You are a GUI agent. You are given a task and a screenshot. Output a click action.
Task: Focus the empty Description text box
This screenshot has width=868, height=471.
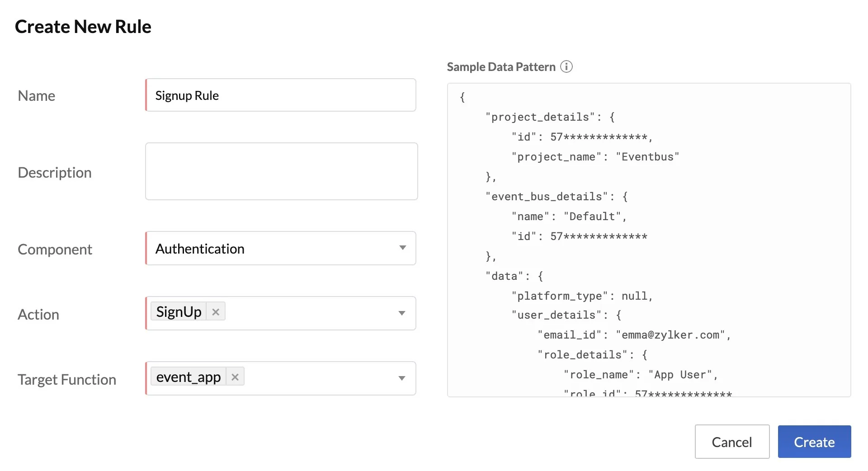[x=281, y=171]
